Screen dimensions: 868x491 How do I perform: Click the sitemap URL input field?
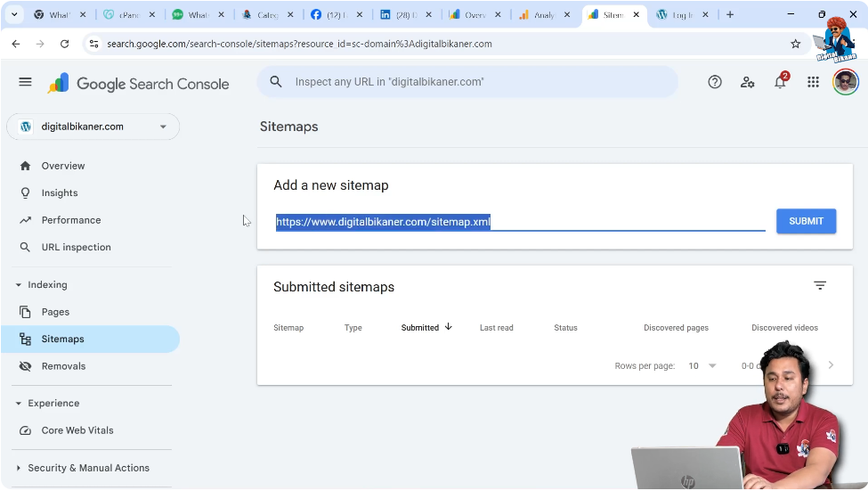pyautogui.click(x=521, y=222)
